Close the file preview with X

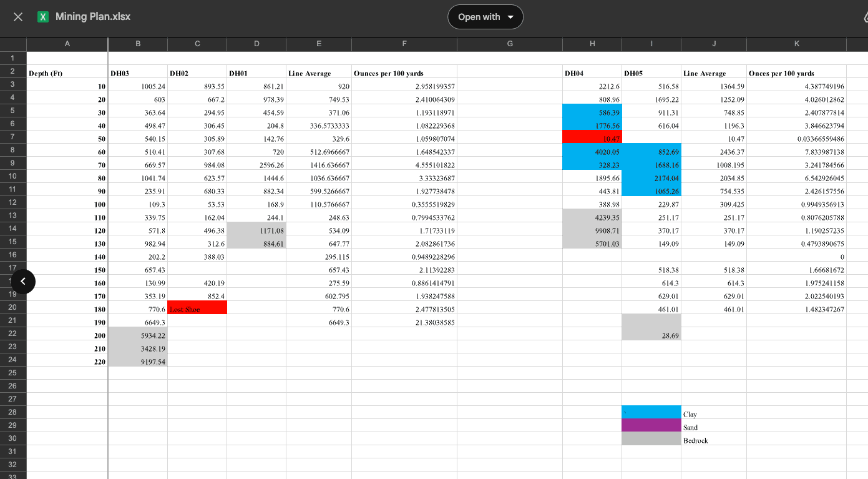tap(18, 17)
